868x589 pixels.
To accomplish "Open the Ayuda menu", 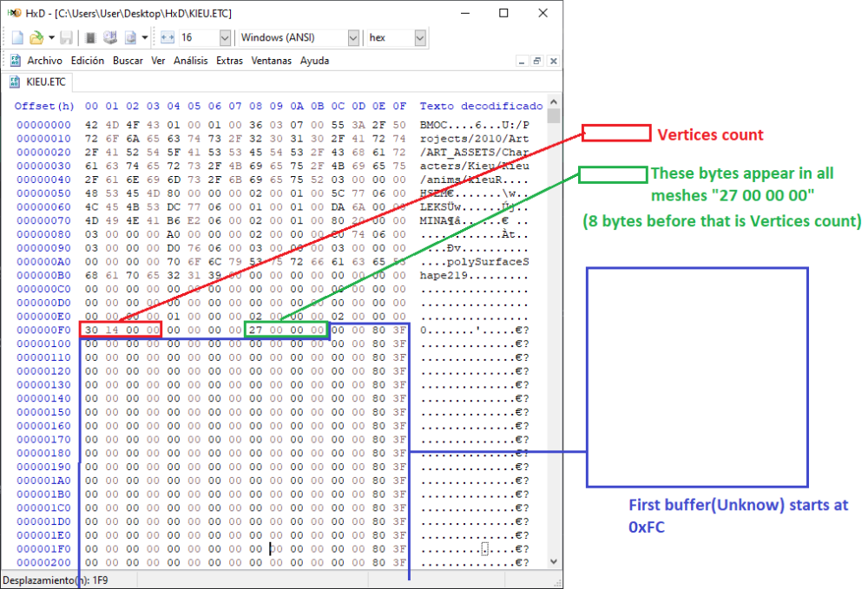I will [x=314, y=61].
